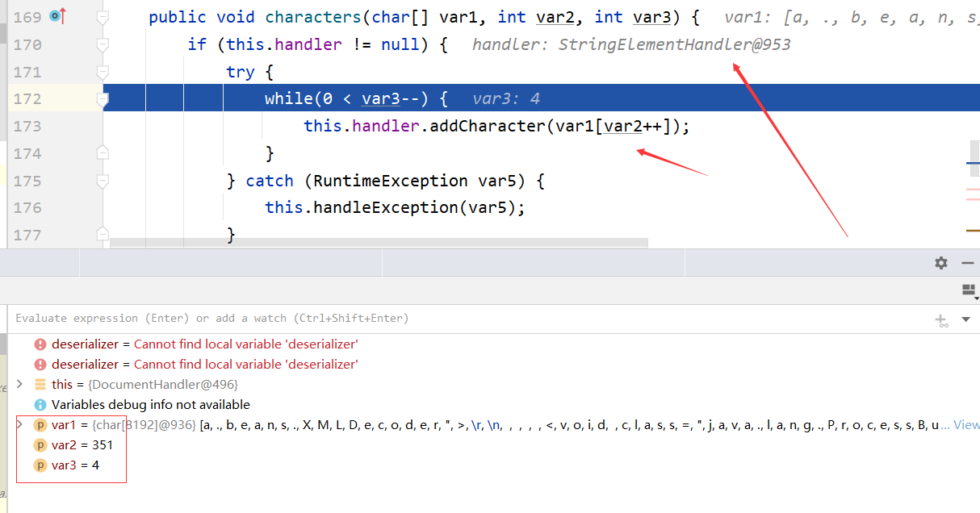Click the override marker on line 169

click(58, 16)
